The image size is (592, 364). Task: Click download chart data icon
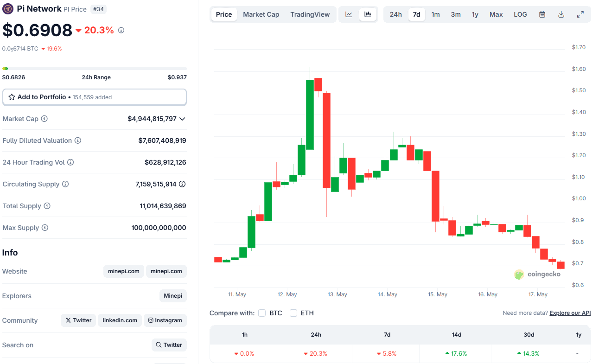pyautogui.click(x=561, y=14)
